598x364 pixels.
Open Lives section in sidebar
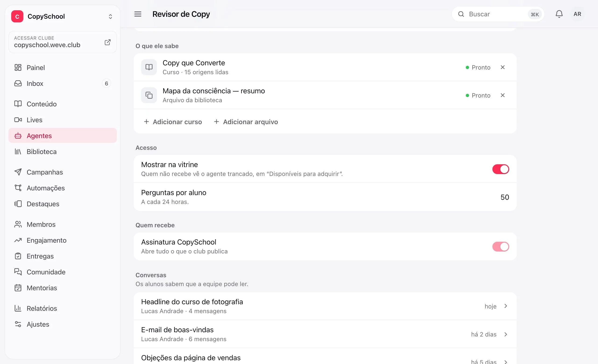[63, 120]
